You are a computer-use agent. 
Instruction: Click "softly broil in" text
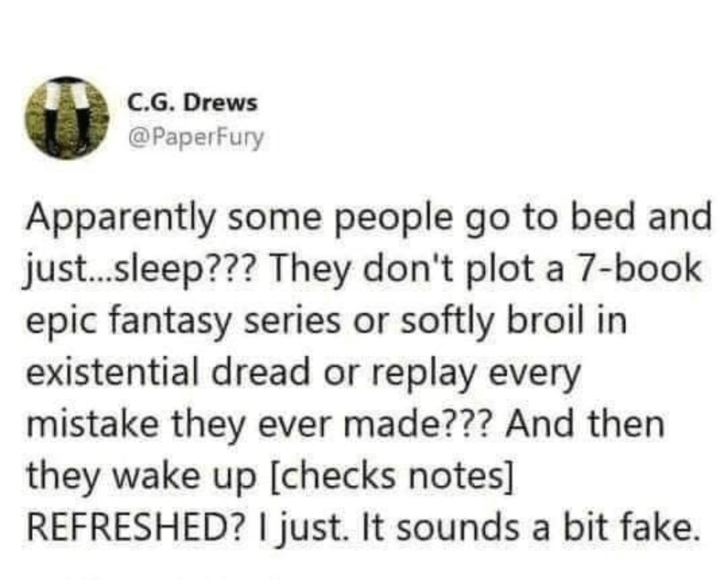click(x=514, y=321)
